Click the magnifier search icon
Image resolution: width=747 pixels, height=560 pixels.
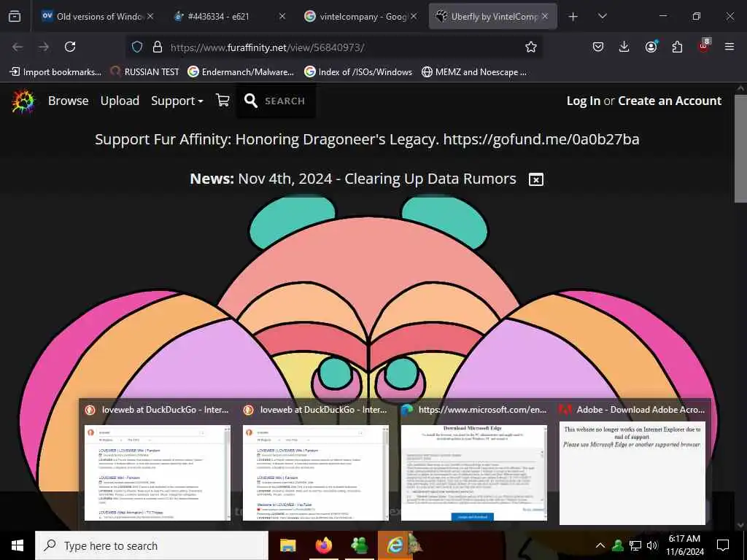click(x=251, y=101)
